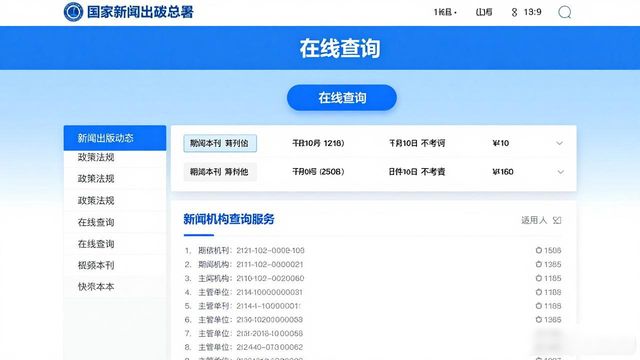
Task: Expand the row priced ¥10
Action: tap(559, 143)
